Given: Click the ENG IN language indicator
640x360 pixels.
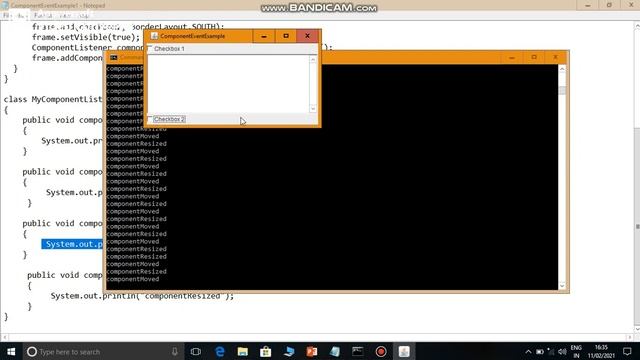Looking at the screenshot, I should [x=576, y=351].
